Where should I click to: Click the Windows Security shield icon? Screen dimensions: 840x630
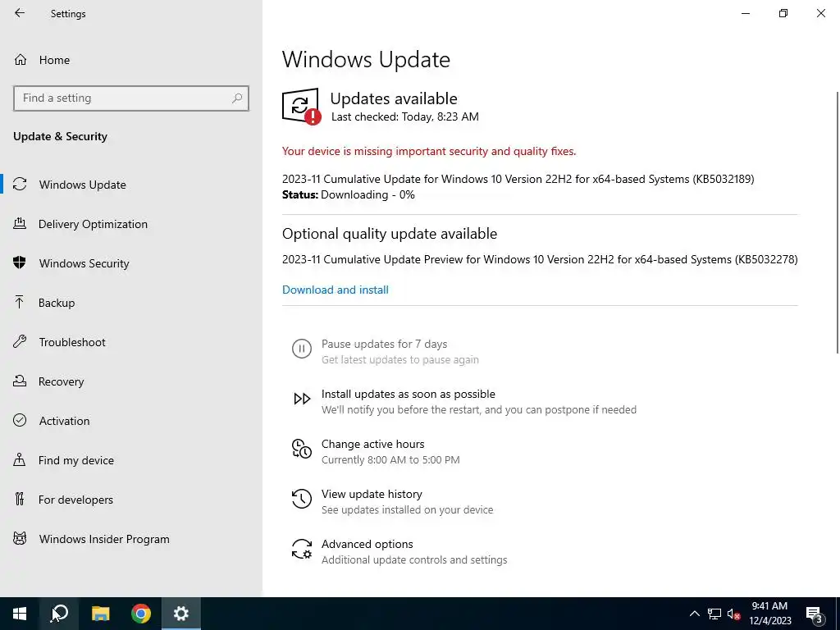tap(20, 263)
